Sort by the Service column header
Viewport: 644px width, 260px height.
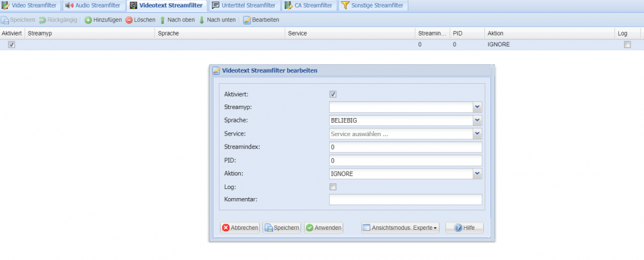pos(350,34)
